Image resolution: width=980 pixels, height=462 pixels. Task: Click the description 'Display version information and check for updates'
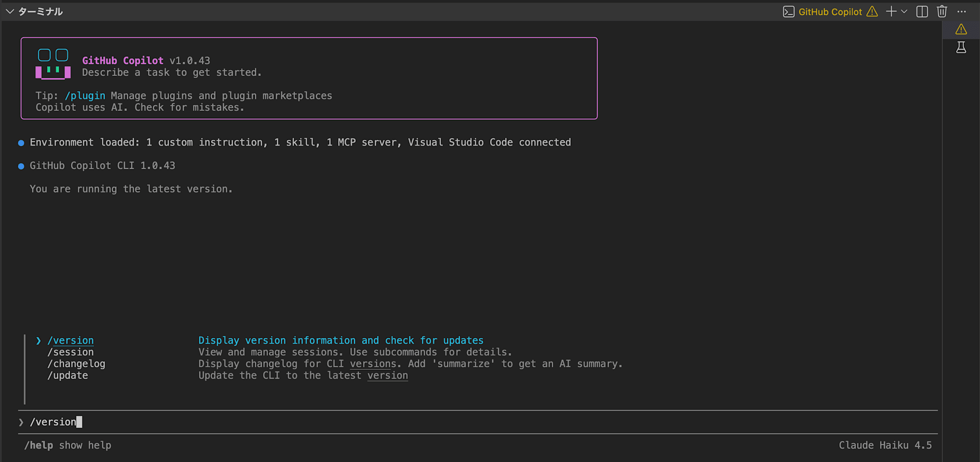pos(341,340)
